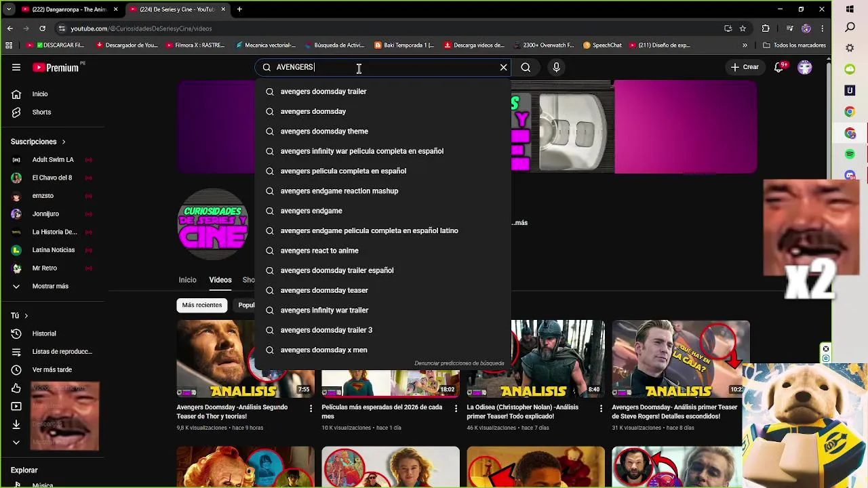
Task: Open the account avatar menu
Action: tap(805, 67)
